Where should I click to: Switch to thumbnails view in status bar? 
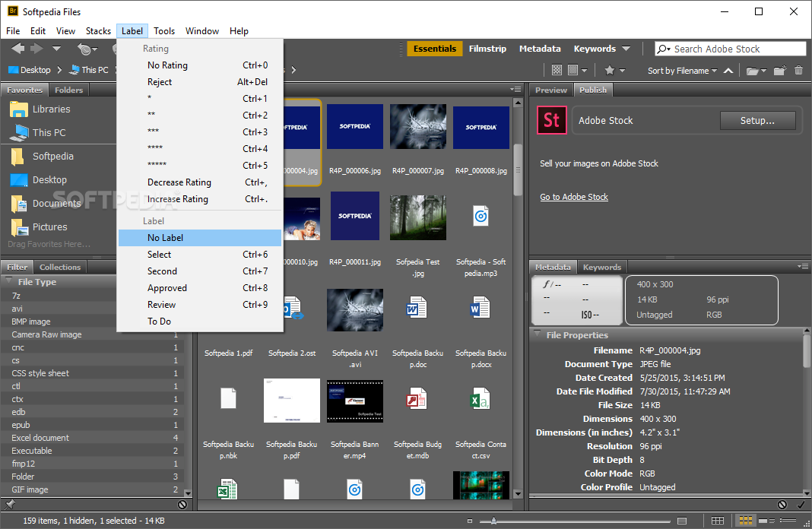[x=745, y=521]
